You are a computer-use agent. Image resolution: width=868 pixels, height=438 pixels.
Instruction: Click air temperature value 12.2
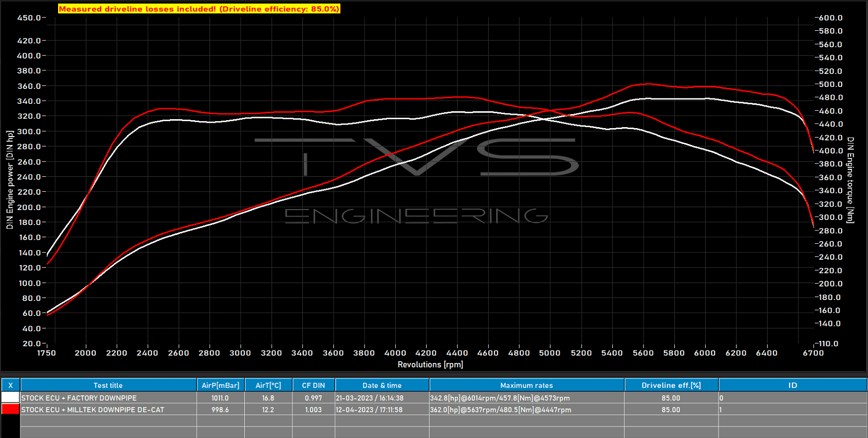tap(268, 410)
